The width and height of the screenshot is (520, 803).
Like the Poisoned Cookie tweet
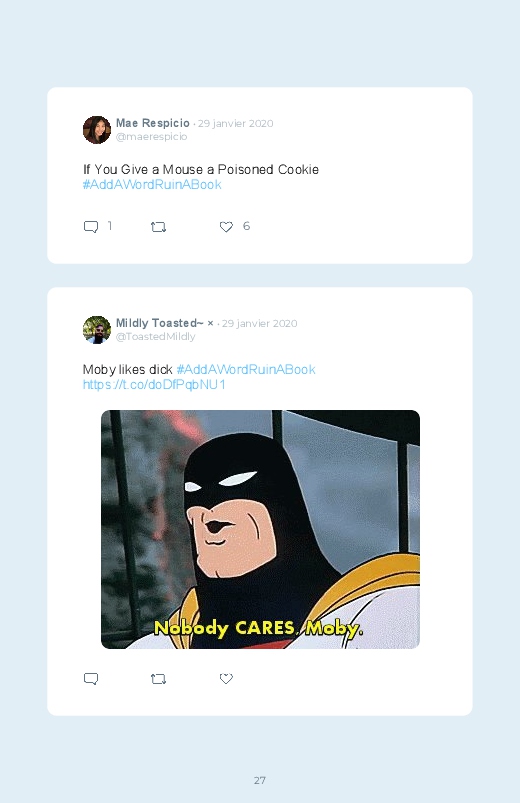tap(226, 226)
